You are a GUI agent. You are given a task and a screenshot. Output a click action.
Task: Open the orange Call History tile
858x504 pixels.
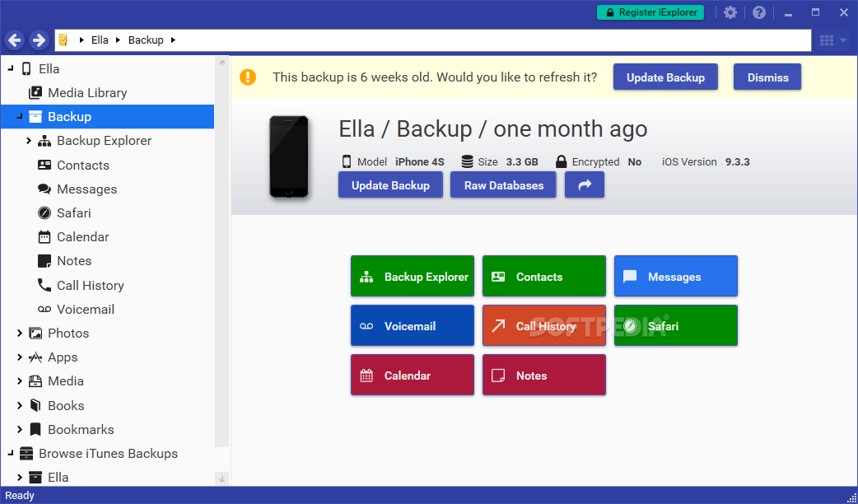[544, 325]
